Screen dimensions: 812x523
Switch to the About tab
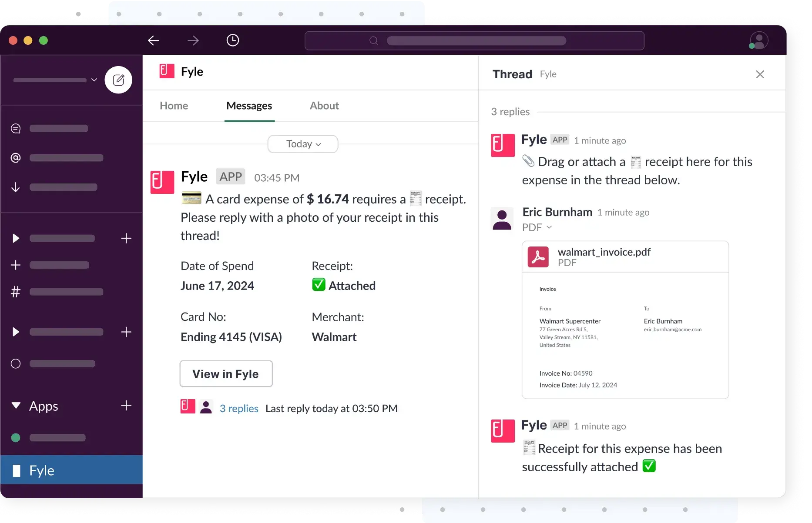(324, 106)
